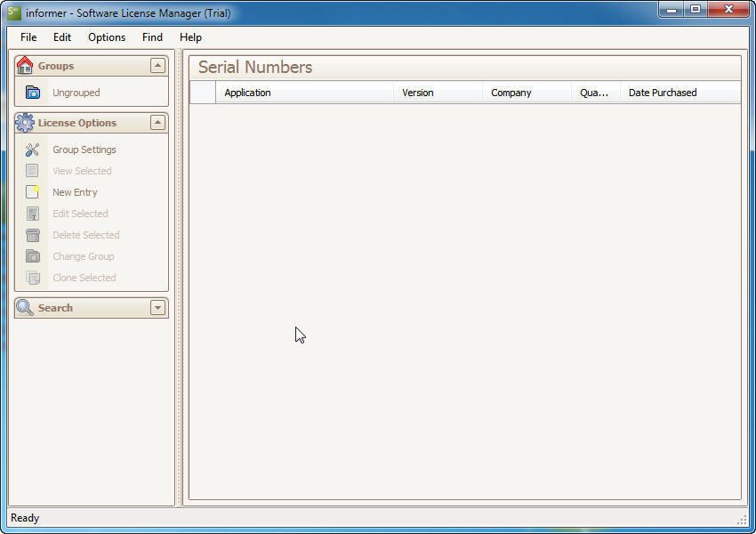
Task: Click the resize grip in the status bar
Action: tap(742, 520)
